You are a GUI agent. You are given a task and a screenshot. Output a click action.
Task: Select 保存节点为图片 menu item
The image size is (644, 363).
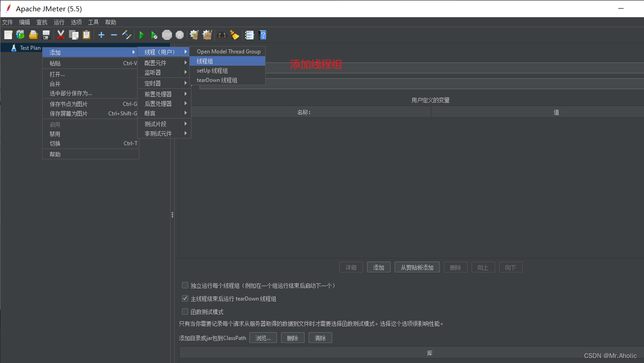(91, 104)
